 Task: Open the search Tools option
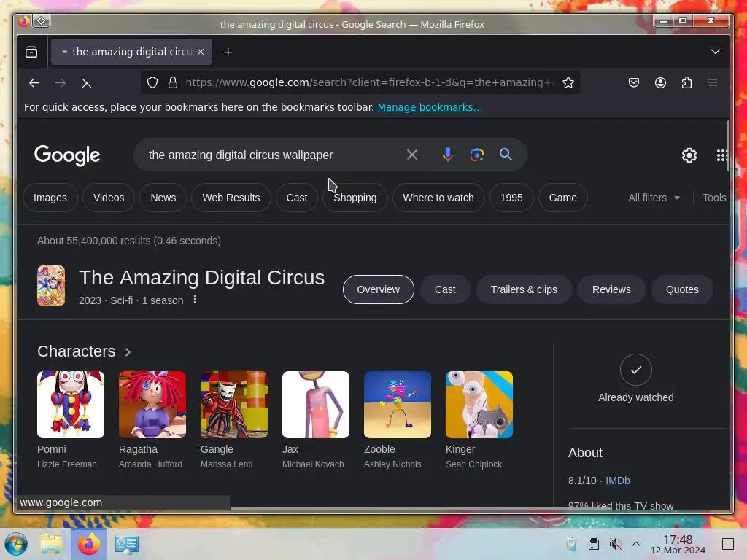point(714,198)
